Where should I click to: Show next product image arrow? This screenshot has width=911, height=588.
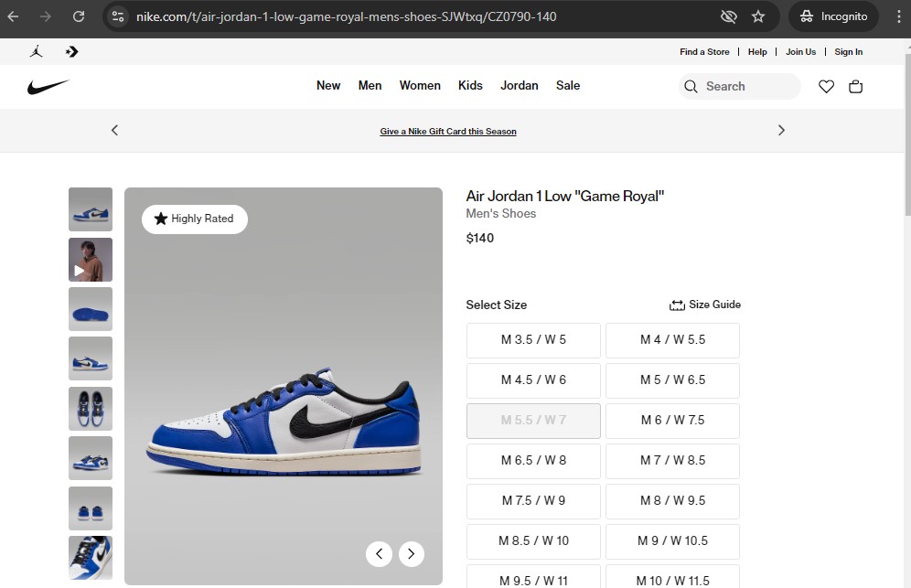tap(412, 553)
